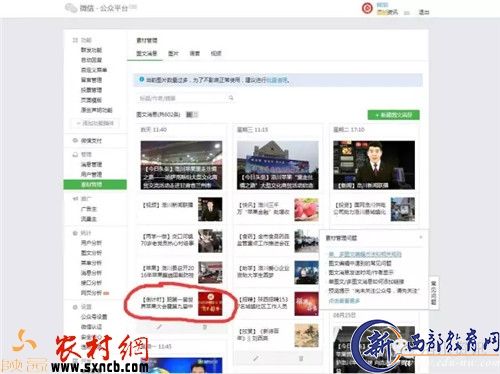The width and height of the screenshot is (500, 374).
Task: Click the WeChat logo in the page header
Action: (x=71, y=8)
